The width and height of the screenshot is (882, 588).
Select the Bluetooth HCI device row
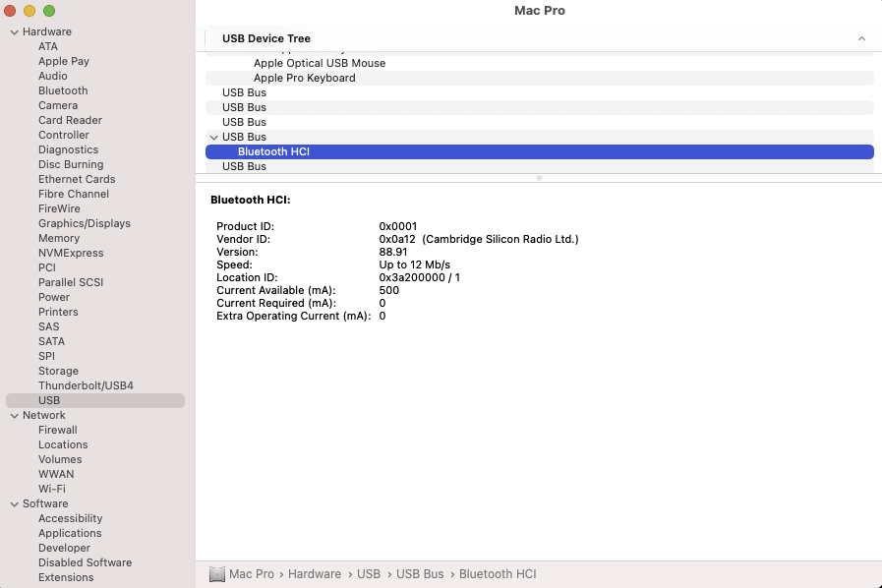point(540,151)
